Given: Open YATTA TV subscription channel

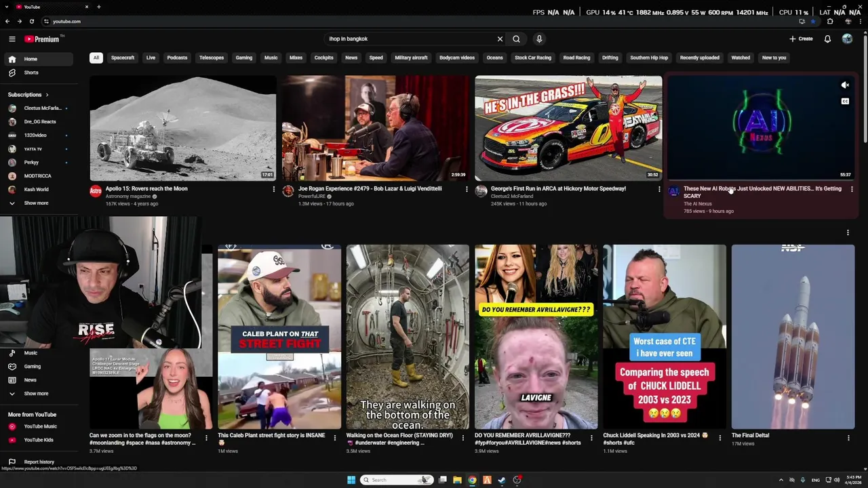Looking at the screenshot, I should tap(37, 149).
